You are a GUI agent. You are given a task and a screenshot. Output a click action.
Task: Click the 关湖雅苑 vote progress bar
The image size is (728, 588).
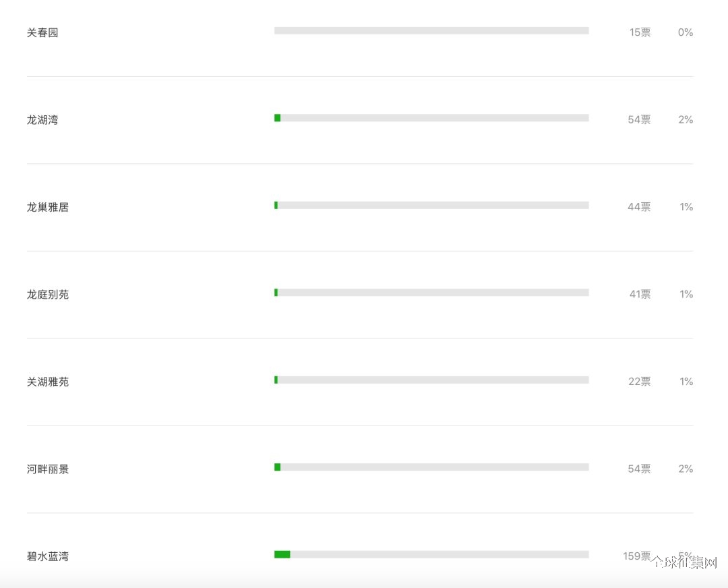[431, 380]
